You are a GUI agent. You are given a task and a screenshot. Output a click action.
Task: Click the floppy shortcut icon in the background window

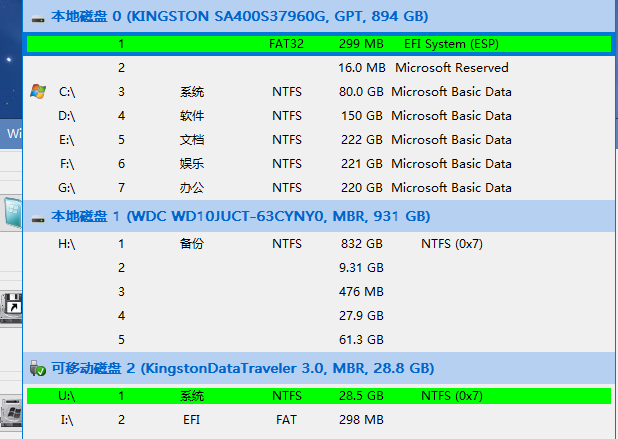click(11, 307)
